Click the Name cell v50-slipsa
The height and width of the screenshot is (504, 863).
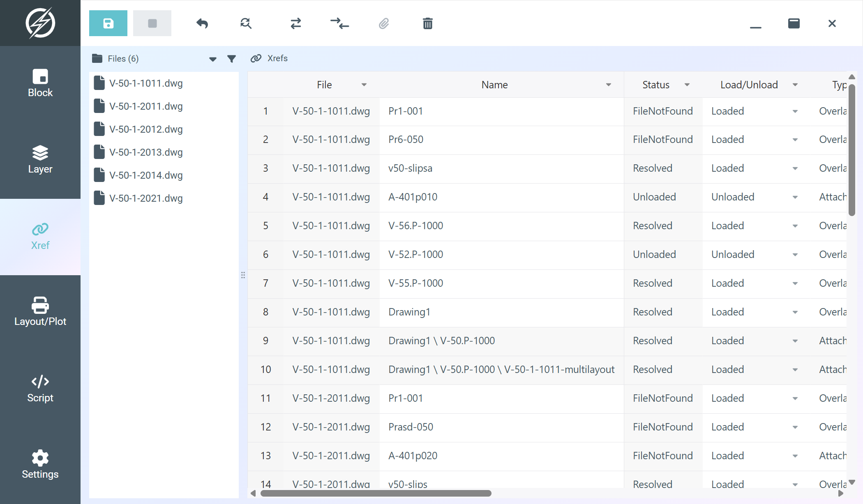pyautogui.click(x=501, y=168)
